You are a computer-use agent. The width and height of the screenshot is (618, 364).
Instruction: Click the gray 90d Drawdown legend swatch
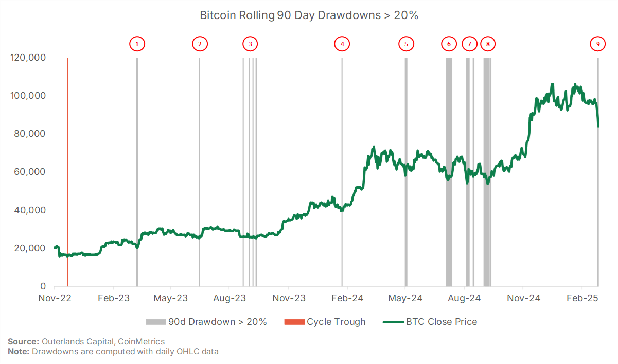(x=156, y=322)
